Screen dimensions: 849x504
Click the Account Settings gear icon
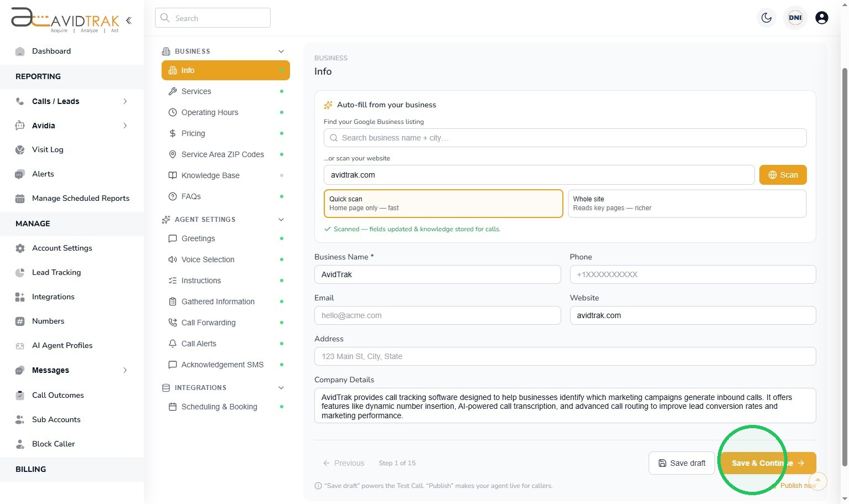(x=20, y=248)
